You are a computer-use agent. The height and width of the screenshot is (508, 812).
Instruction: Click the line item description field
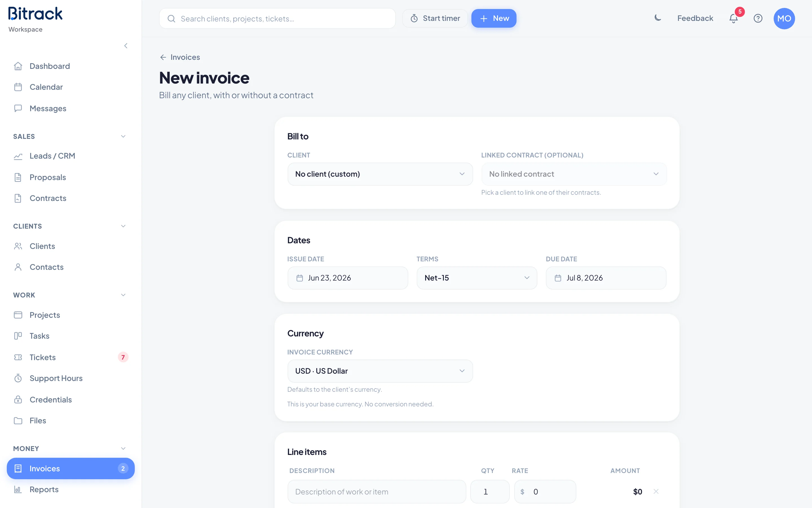point(377,492)
